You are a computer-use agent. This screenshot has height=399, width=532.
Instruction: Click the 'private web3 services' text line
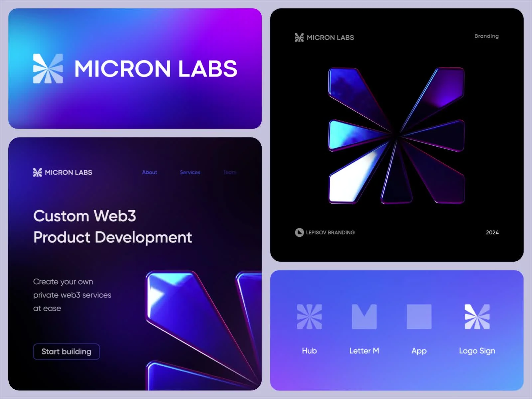pos(72,295)
